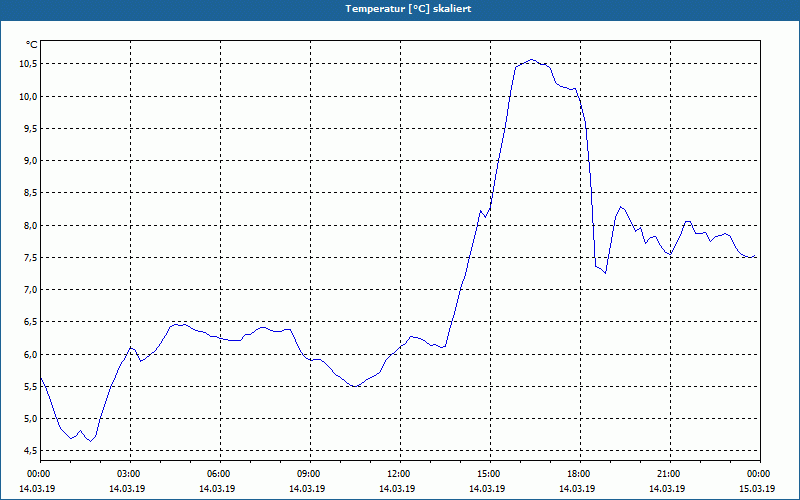This screenshot has width=800, height=500.
Task: Click the 09:00 time axis label
Action: coord(310,474)
